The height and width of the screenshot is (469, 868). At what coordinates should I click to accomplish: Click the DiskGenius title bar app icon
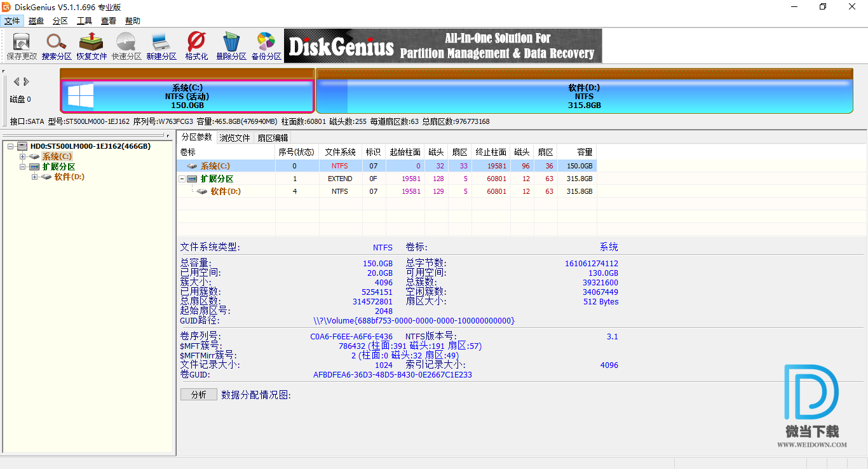8,7
